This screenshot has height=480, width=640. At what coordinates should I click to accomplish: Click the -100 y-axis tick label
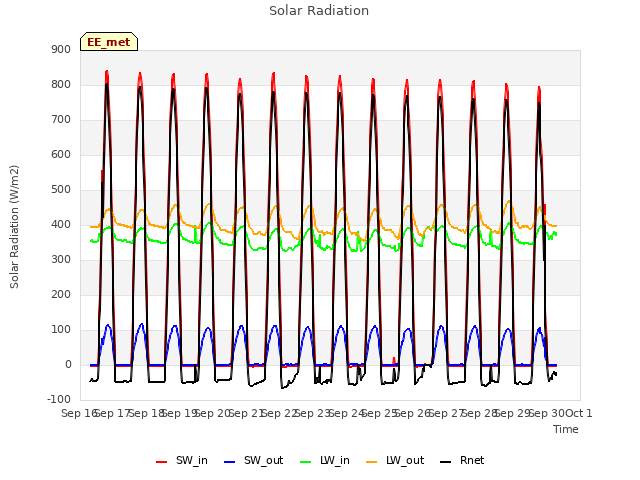[x=59, y=399]
